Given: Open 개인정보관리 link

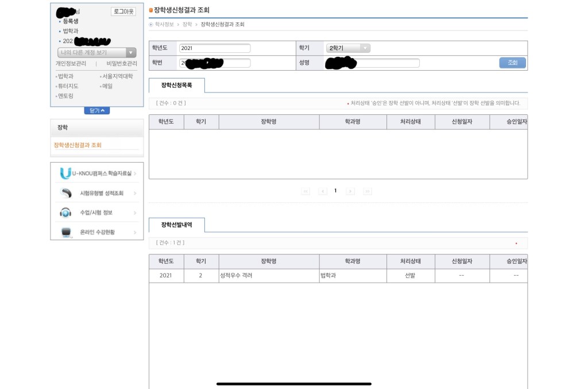Looking at the screenshot, I should click(71, 64).
